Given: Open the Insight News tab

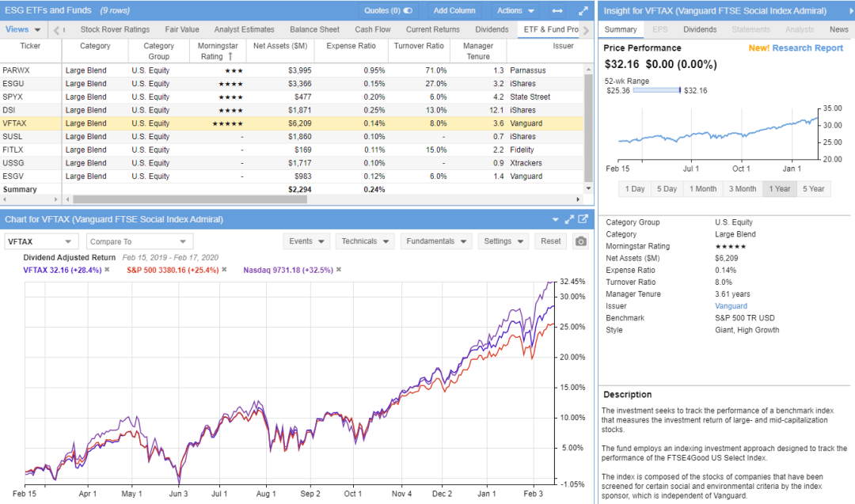Looking at the screenshot, I should (x=838, y=29).
